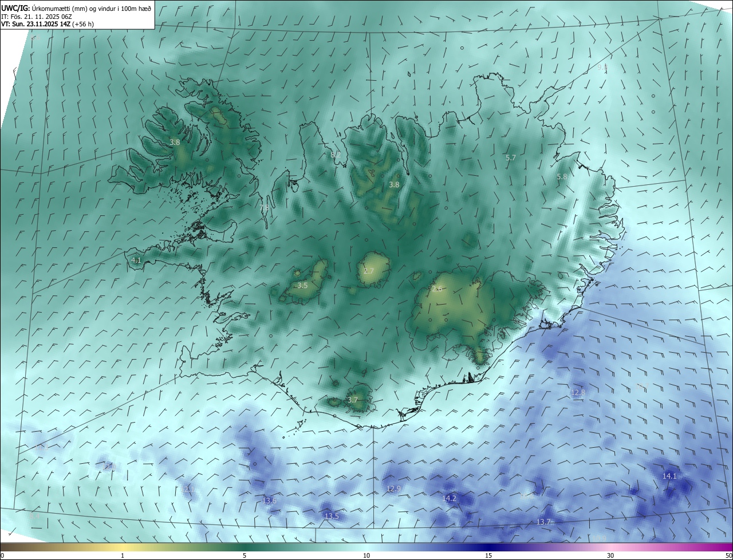
Task: Click the valid time "VT: Sun. 23.11.2025 14Z (+56 h)"
Action: coord(48,25)
